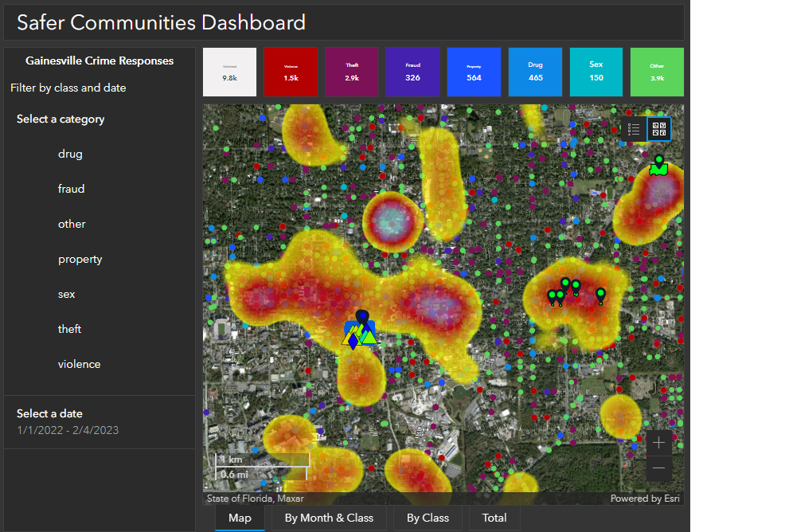Choose the violence category in list
This screenshot has height=532, width=785.
click(x=79, y=364)
